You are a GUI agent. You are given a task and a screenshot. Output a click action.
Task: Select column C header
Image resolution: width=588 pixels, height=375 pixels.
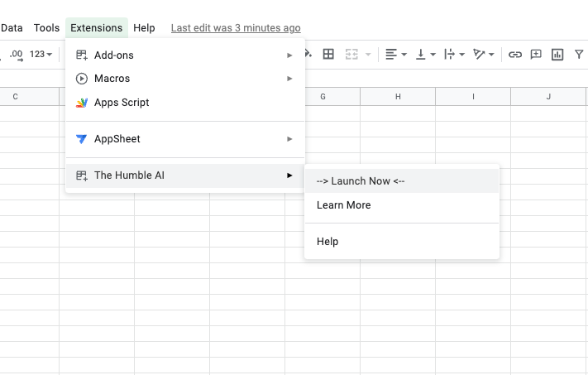tap(29, 97)
